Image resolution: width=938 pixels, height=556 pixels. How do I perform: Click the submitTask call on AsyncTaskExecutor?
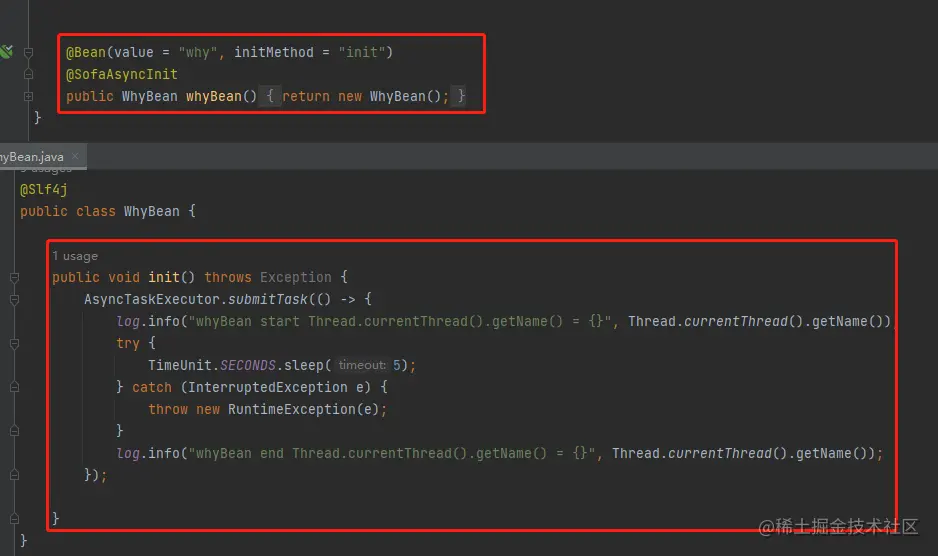267,299
